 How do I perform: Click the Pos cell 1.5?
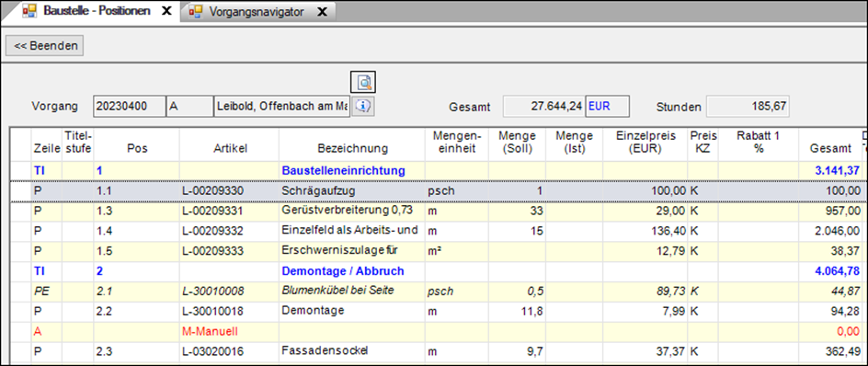click(x=136, y=251)
